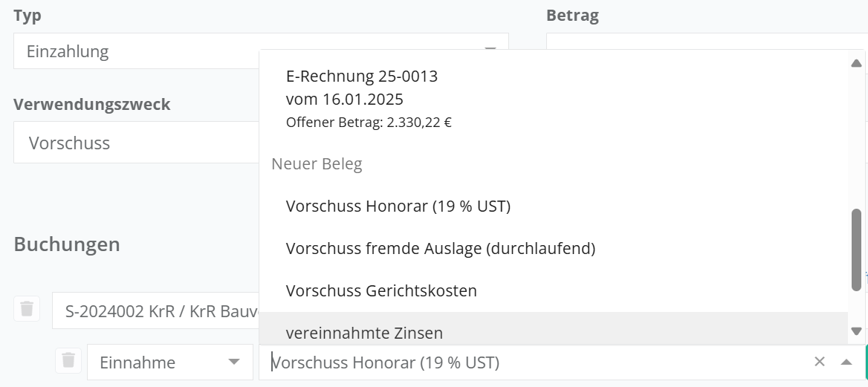Click the dropdown list scrollbar thumb
The width and height of the screenshot is (868, 387).
[x=856, y=250]
